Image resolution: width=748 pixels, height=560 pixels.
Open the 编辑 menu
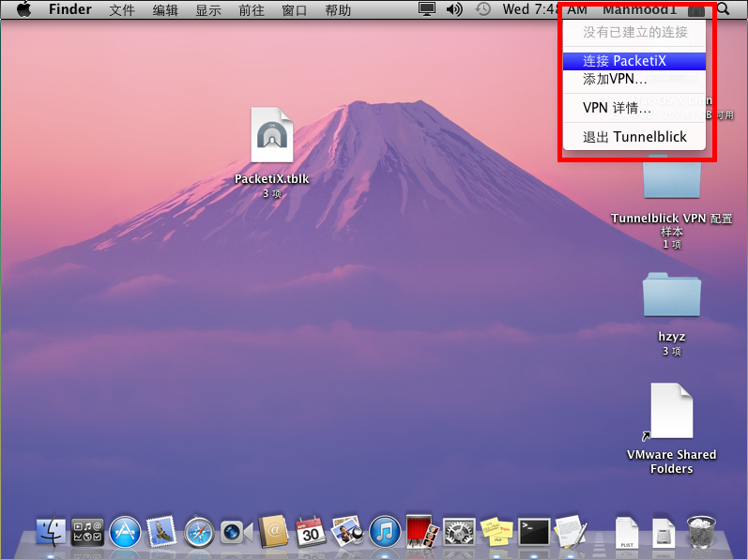(165, 9)
